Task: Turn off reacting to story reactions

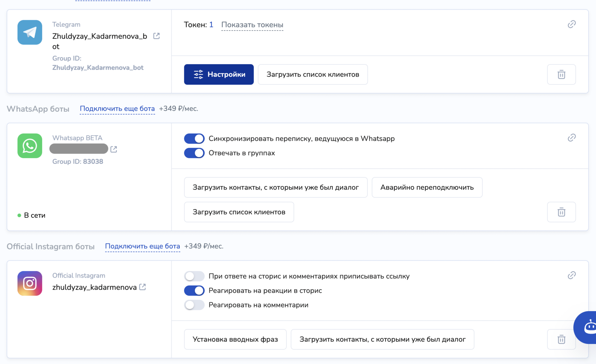Action: [x=194, y=291]
